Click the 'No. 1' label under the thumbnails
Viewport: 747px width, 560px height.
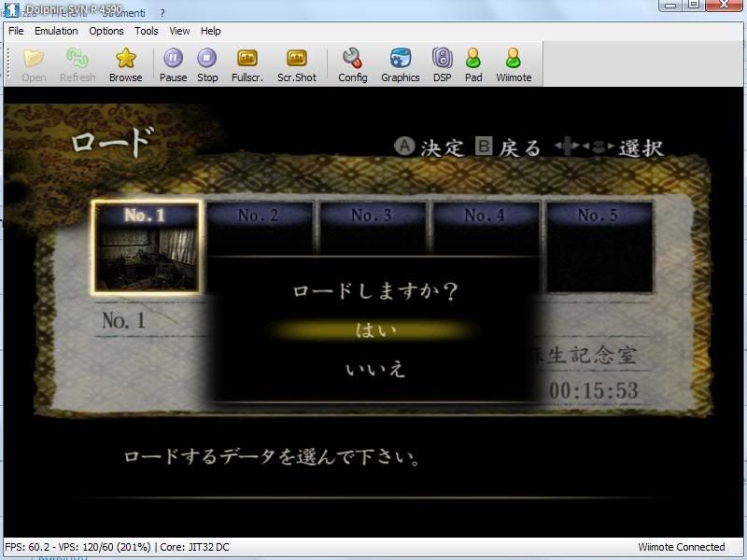[x=124, y=320]
